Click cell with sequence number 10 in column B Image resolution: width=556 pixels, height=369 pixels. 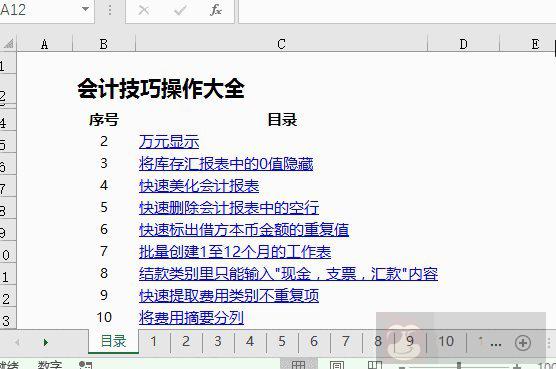coord(104,317)
